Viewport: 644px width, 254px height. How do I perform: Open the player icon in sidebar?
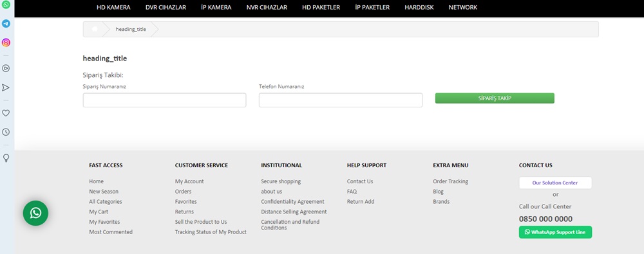coord(6,69)
